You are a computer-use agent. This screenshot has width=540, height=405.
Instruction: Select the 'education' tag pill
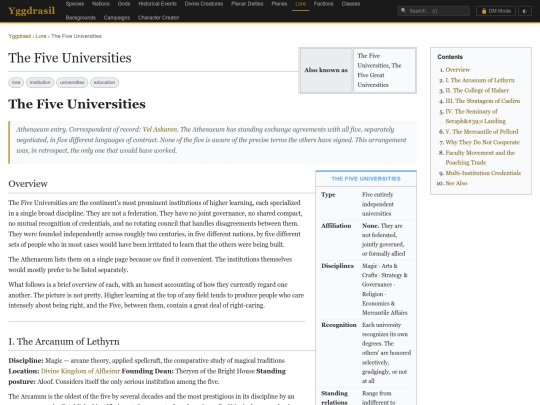point(104,82)
